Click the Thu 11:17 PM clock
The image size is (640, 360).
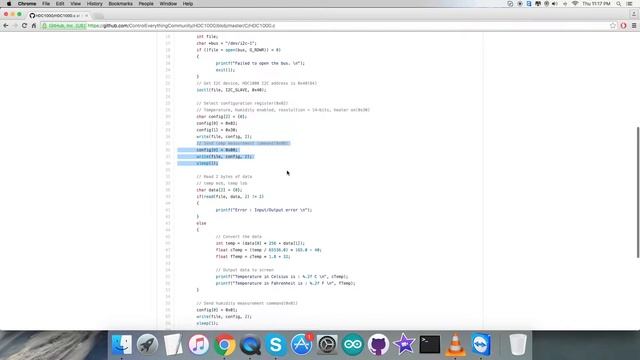point(596,4)
